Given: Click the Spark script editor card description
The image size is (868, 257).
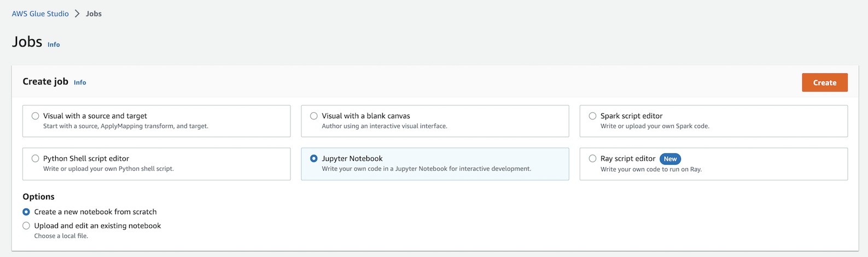Looking at the screenshot, I should (655, 126).
